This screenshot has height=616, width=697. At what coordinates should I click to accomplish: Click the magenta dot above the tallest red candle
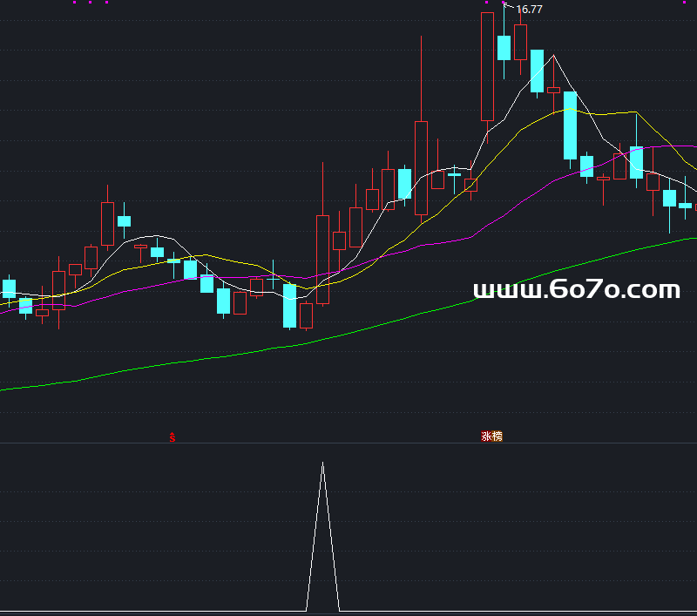tap(487, 3)
